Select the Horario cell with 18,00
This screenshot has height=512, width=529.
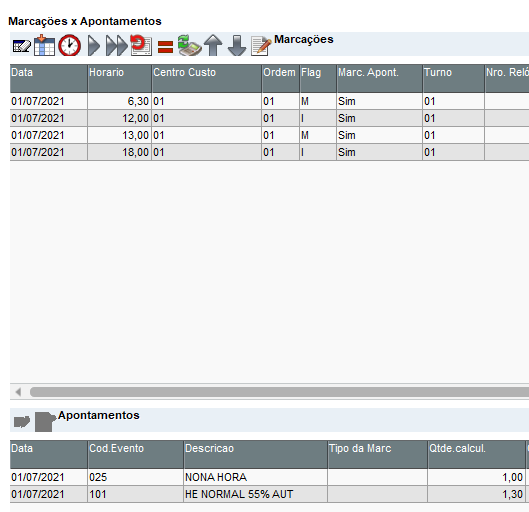(119, 152)
